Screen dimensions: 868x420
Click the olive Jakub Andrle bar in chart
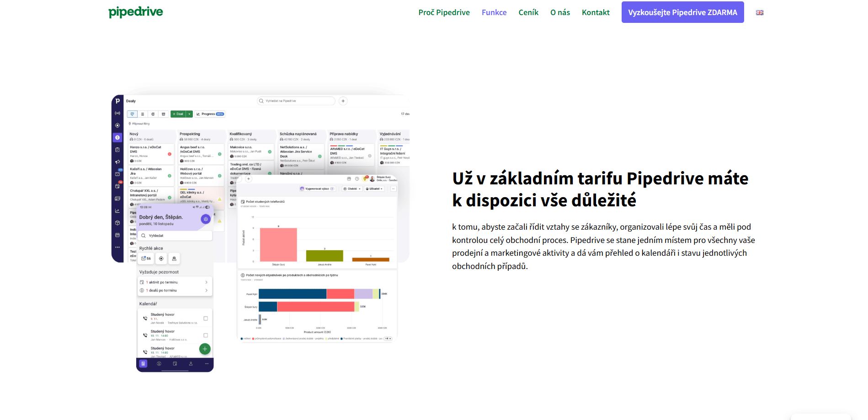pyautogui.click(x=325, y=256)
